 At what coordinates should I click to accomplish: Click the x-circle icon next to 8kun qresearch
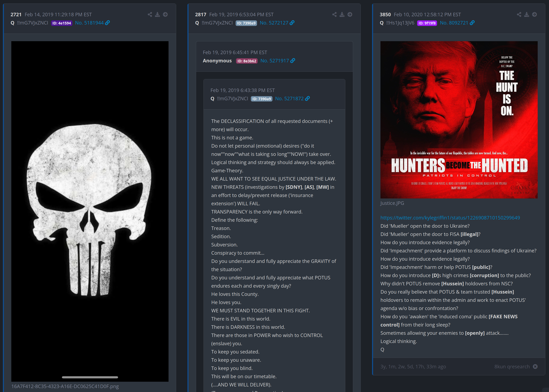[535, 366]
